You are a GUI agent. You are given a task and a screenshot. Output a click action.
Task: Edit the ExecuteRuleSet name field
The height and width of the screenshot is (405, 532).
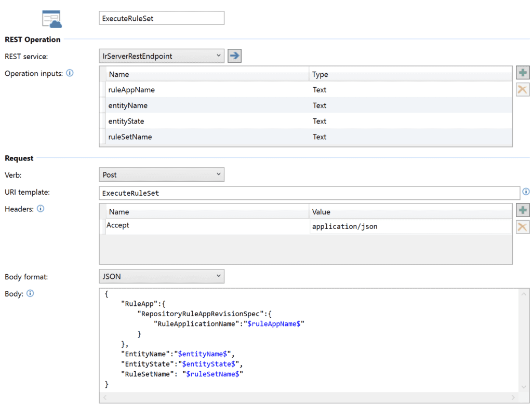pos(161,18)
